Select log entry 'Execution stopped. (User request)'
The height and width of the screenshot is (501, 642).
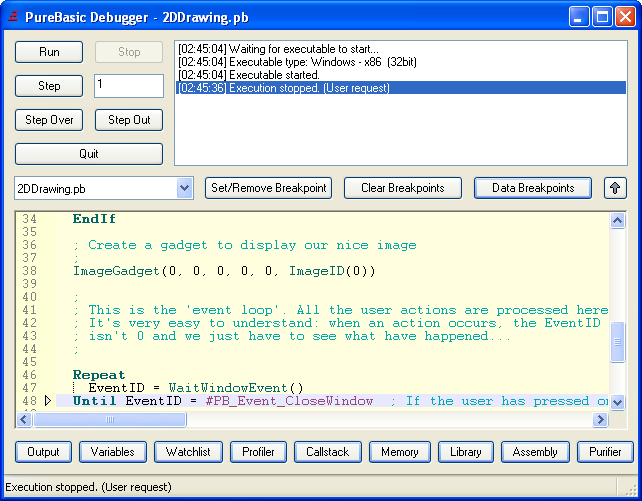click(401, 88)
